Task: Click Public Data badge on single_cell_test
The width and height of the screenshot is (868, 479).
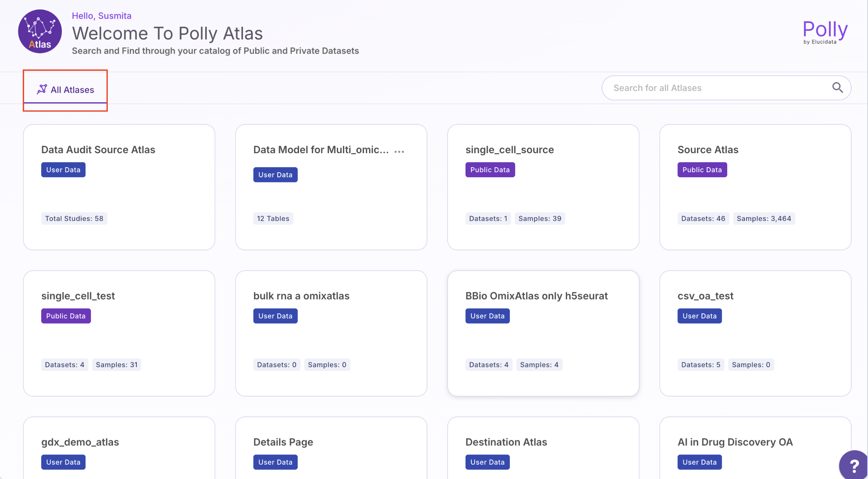Action: point(66,316)
